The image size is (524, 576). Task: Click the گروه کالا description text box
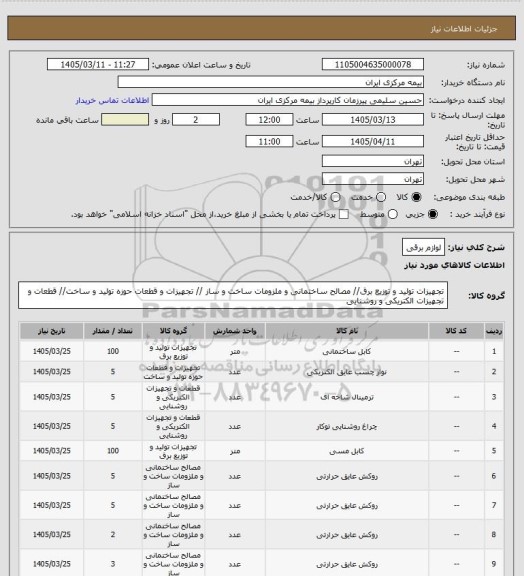tap(233, 296)
